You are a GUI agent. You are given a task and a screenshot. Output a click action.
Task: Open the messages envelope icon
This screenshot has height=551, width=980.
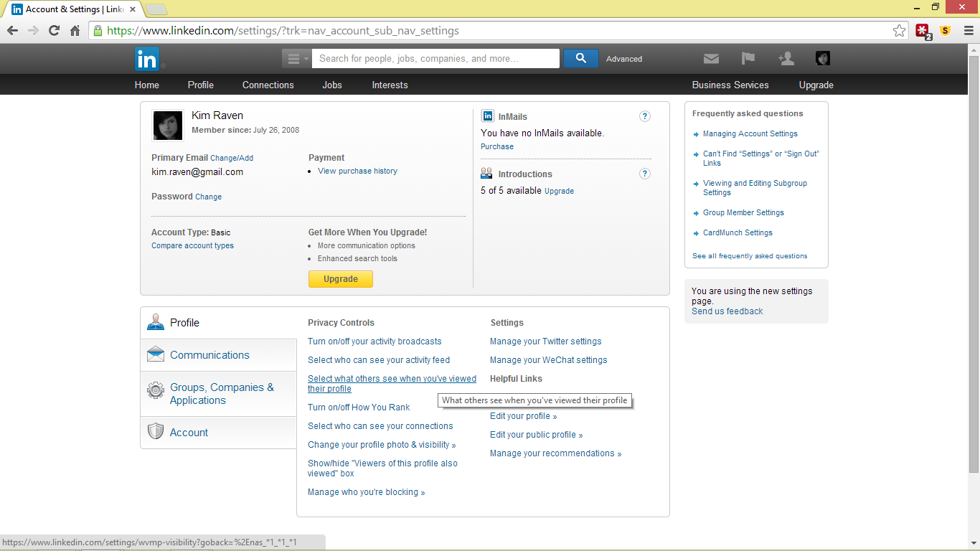[711, 59]
